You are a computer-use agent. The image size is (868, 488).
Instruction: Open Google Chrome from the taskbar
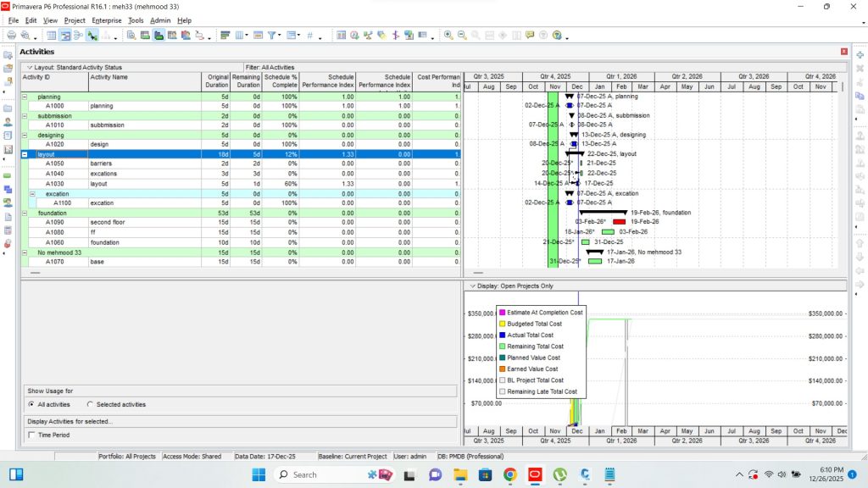[510, 474]
